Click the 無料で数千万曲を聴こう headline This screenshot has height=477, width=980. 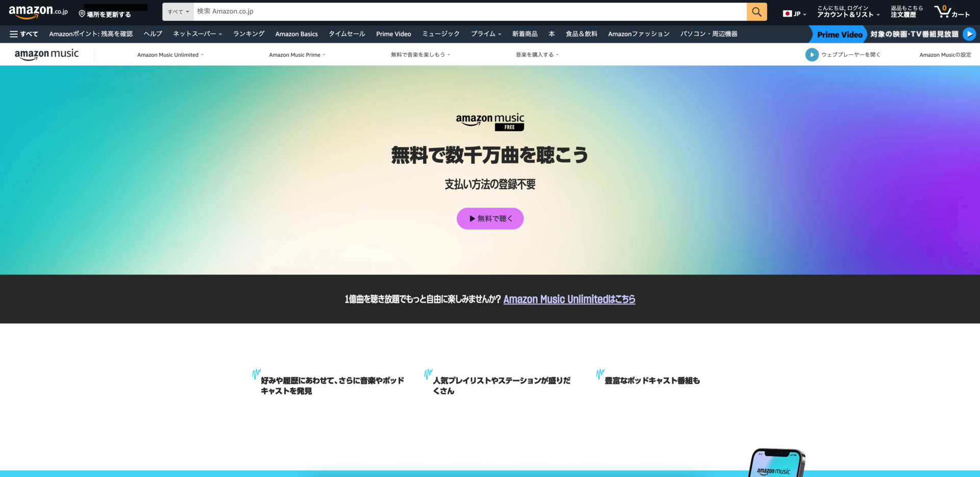(x=490, y=155)
